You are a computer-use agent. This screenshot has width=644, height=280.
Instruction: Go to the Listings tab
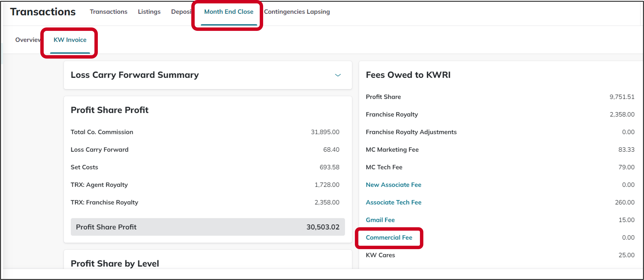coord(149,11)
